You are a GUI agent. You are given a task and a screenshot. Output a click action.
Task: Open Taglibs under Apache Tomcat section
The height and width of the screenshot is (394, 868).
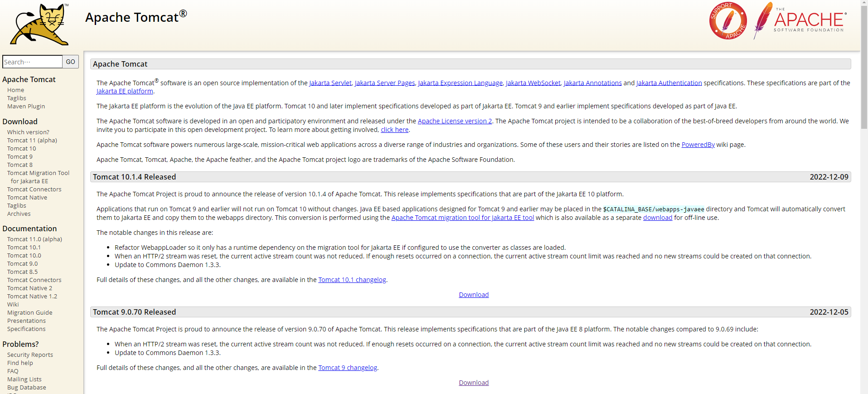tap(17, 98)
